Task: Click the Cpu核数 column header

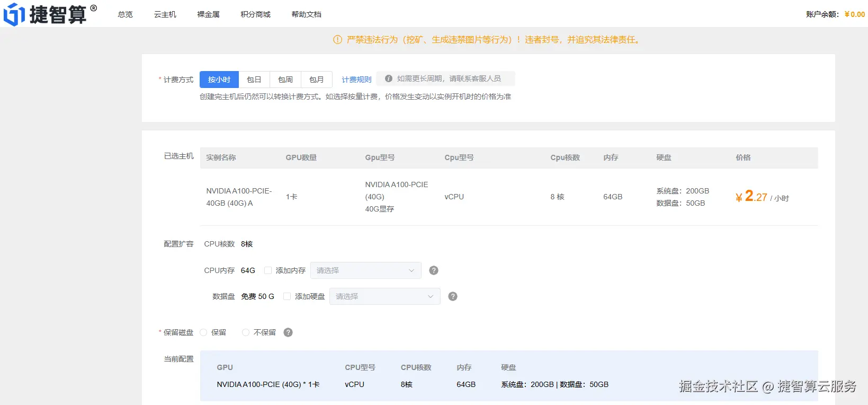Action: tap(566, 157)
